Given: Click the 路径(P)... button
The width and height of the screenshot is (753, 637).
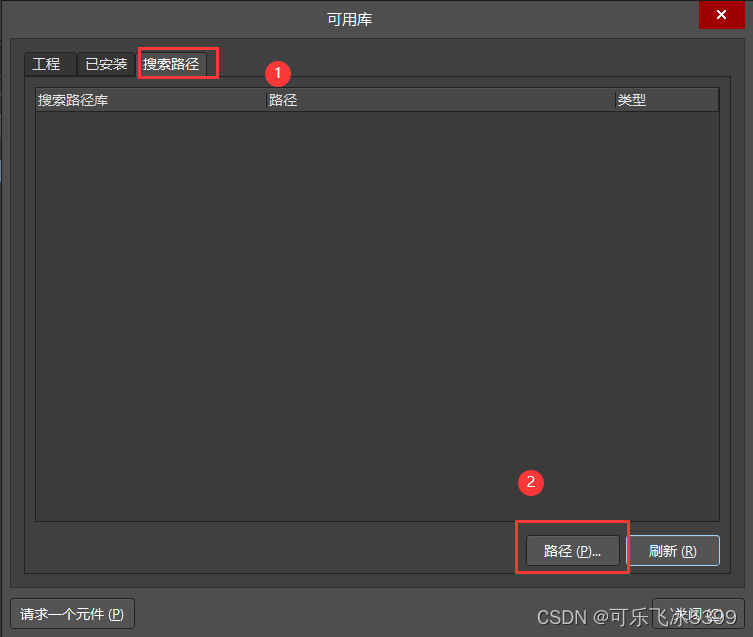Looking at the screenshot, I should 572,551.
